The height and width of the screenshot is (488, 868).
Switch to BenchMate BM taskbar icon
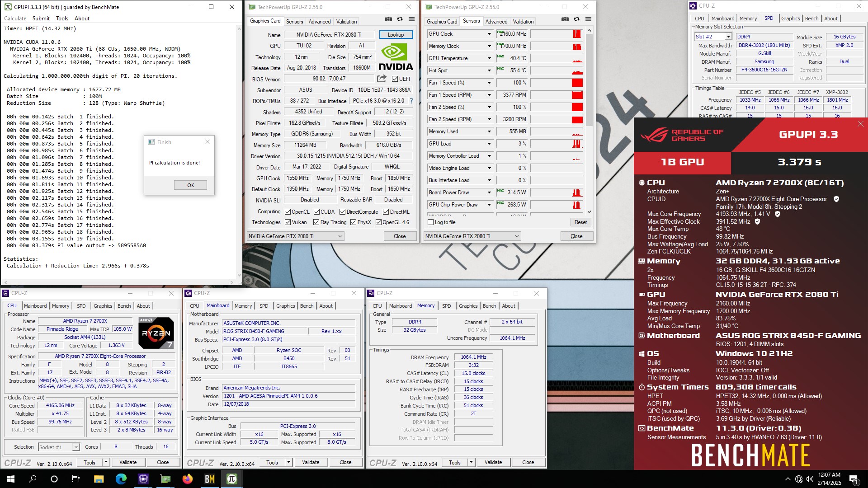[x=210, y=479]
